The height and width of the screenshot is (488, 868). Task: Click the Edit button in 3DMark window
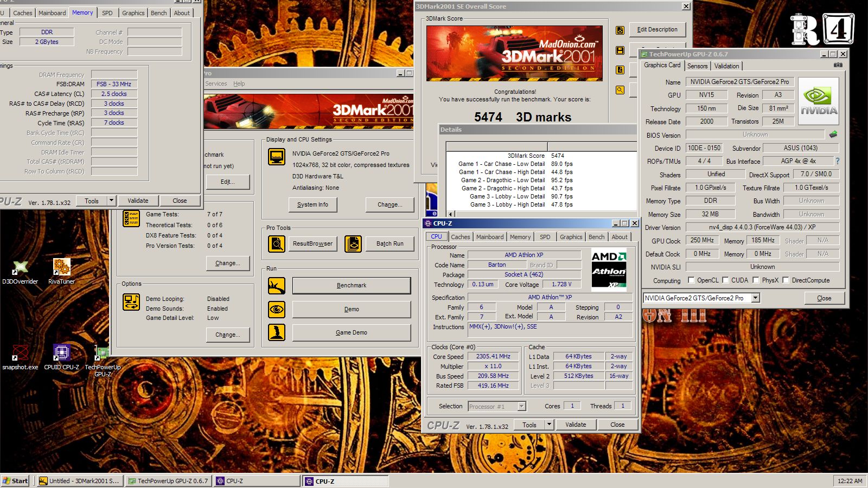point(228,182)
